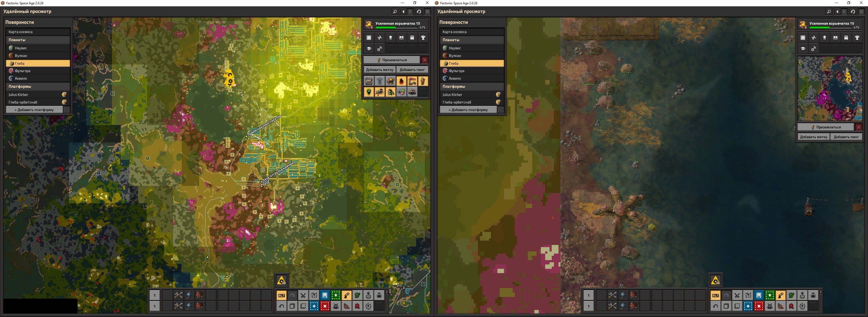Click green upgrade planner shortcut in left window
868x317 pixels.
336,296
